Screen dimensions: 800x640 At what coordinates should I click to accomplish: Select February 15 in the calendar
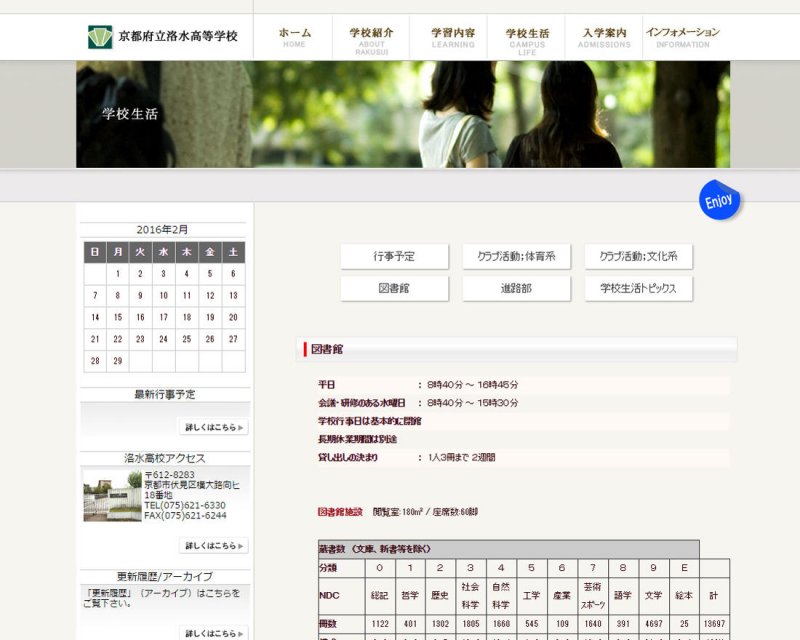118,317
